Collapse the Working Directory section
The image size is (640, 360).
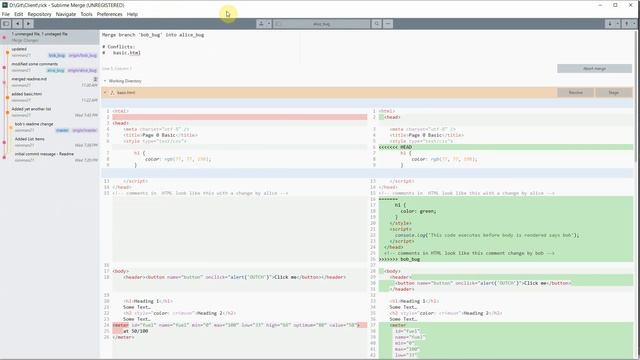click(105, 81)
